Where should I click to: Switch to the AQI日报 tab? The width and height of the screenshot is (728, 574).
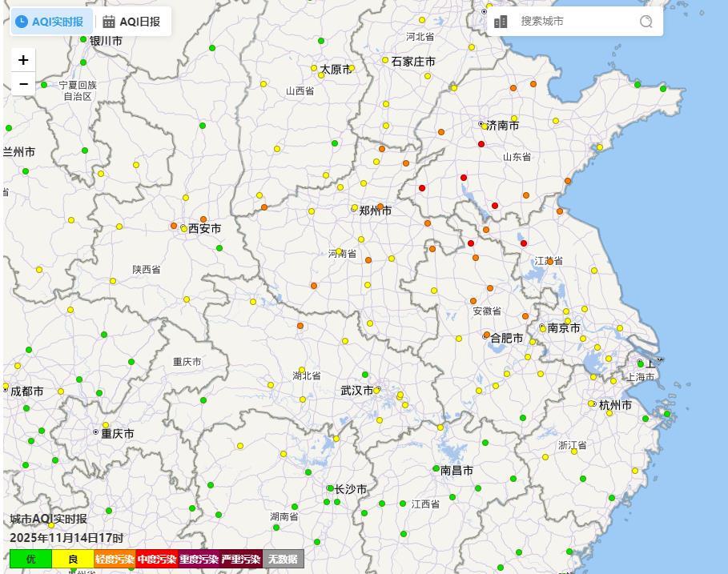click(x=135, y=22)
